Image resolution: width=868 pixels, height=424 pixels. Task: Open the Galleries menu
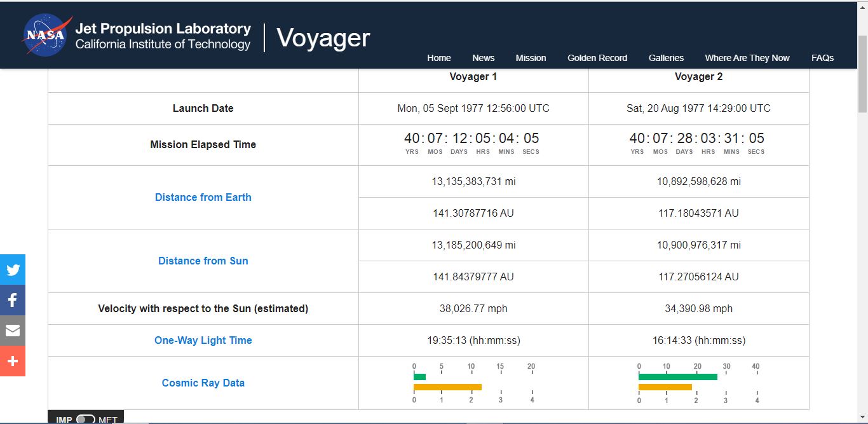pos(666,58)
